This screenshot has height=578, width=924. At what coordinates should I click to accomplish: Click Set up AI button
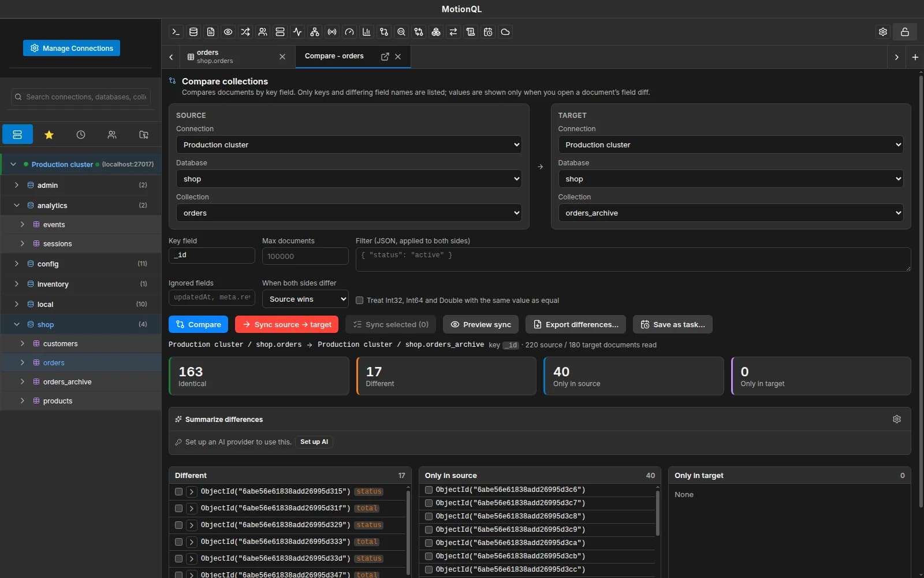point(314,442)
